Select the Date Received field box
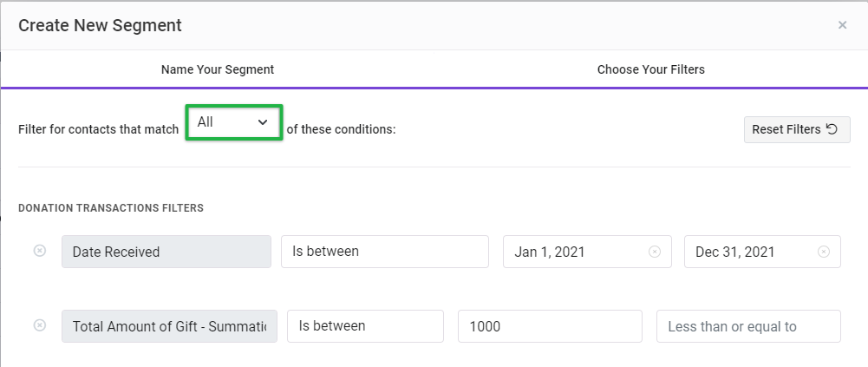The height and width of the screenshot is (367, 868). point(166,252)
